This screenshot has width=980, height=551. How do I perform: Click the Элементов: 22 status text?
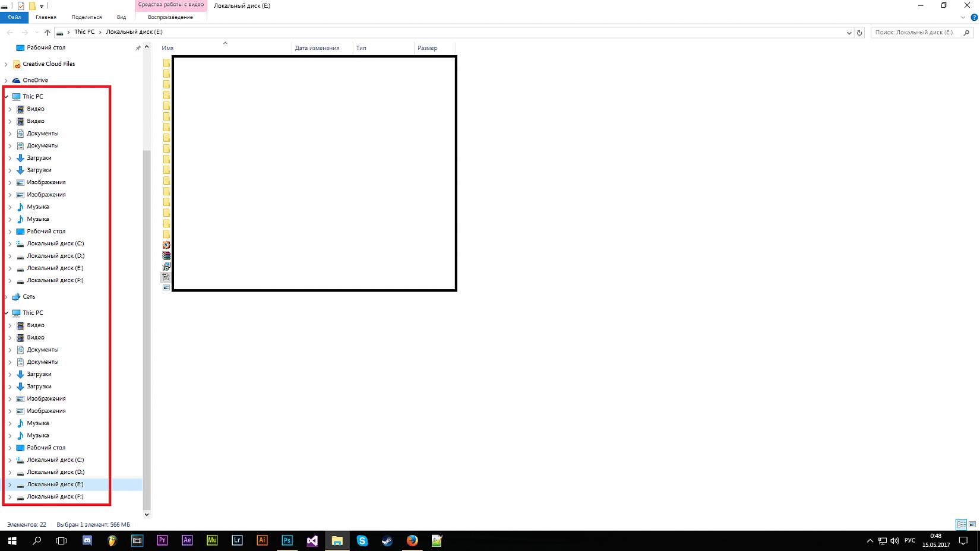pos(27,524)
